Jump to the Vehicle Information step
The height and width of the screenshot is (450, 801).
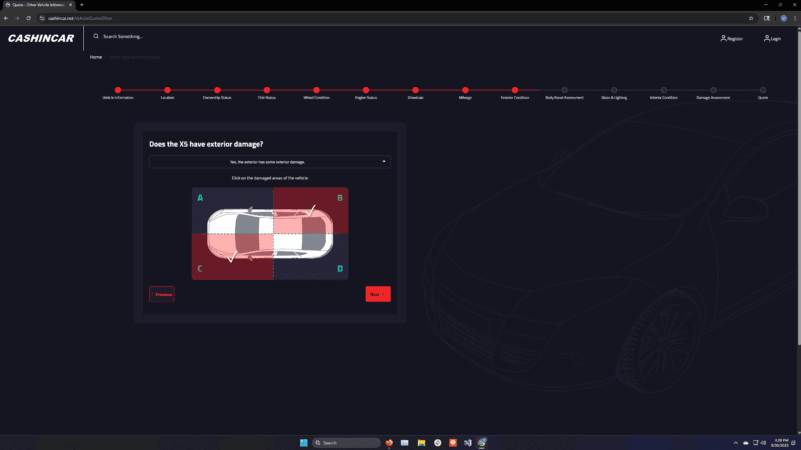(117, 91)
